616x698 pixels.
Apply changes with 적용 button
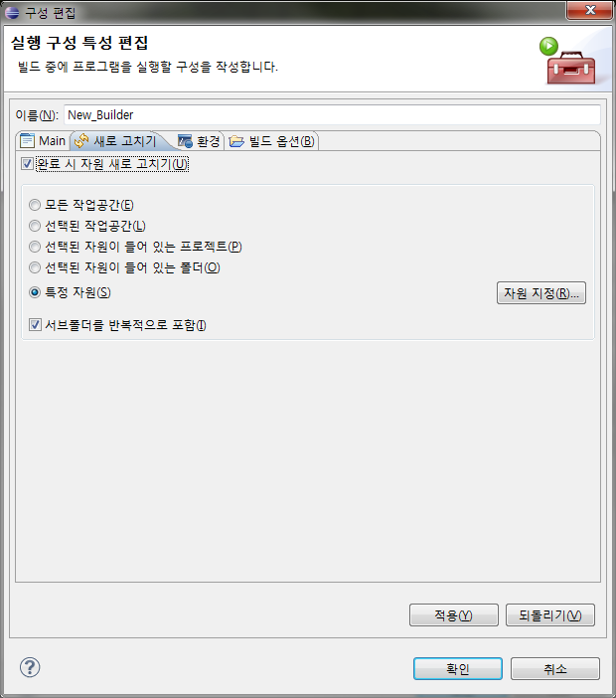point(454,615)
